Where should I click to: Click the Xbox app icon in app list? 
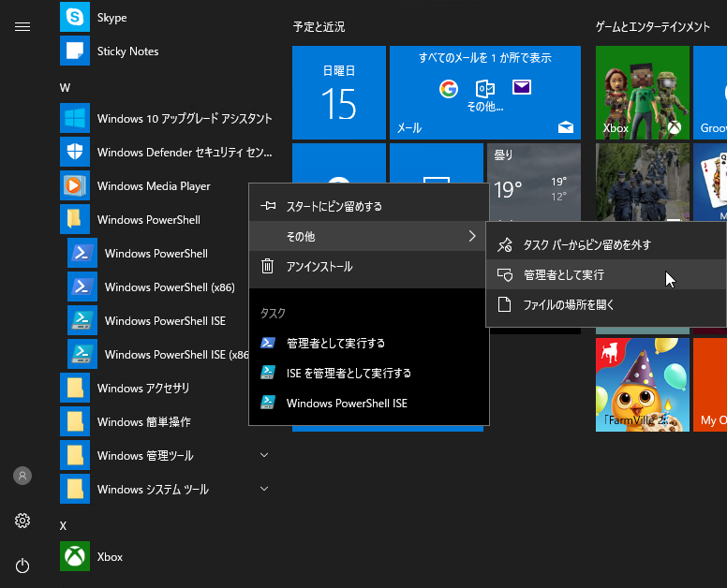click(75, 556)
